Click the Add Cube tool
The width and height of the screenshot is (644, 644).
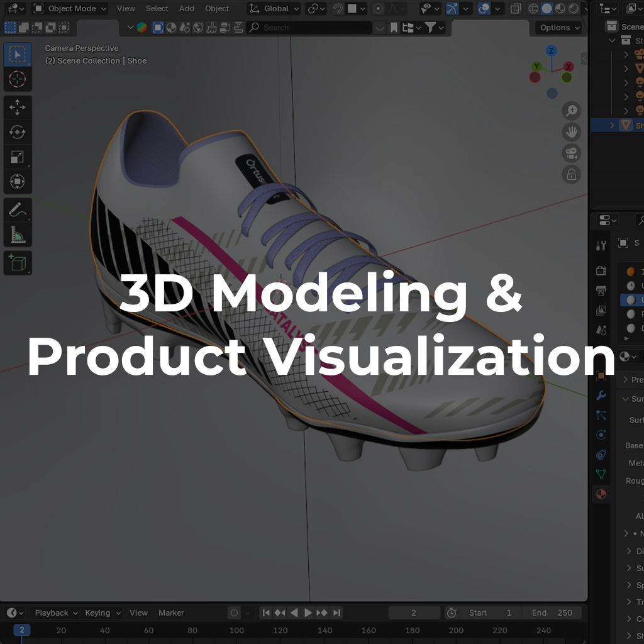[17, 262]
